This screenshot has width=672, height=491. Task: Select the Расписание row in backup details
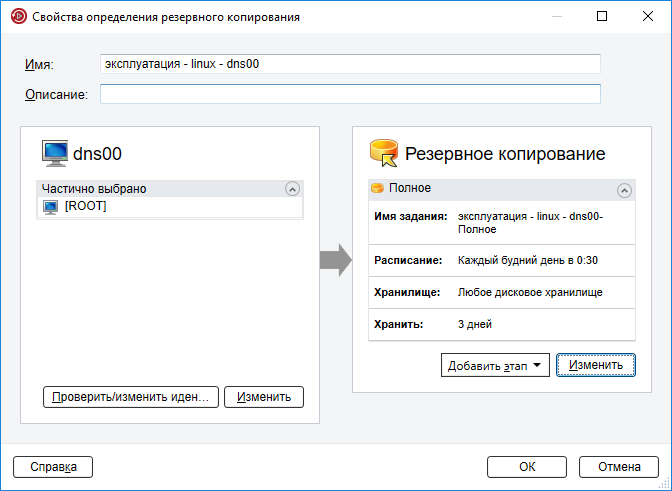(x=501, y=260)
